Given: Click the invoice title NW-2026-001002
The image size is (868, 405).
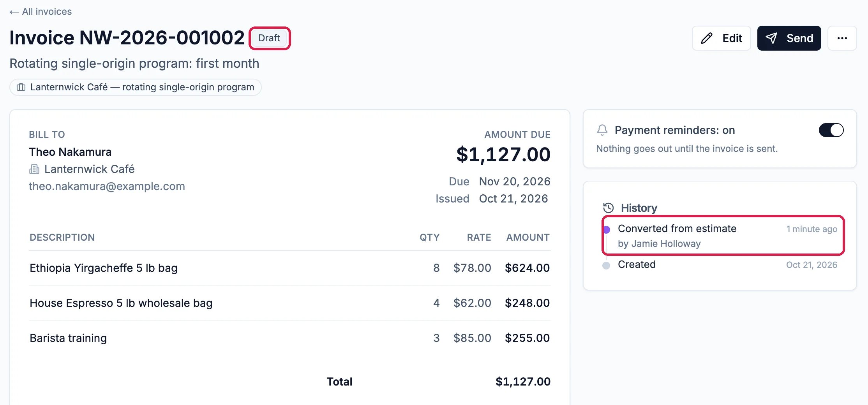Looking at the screenshot, I should (127, 38).
